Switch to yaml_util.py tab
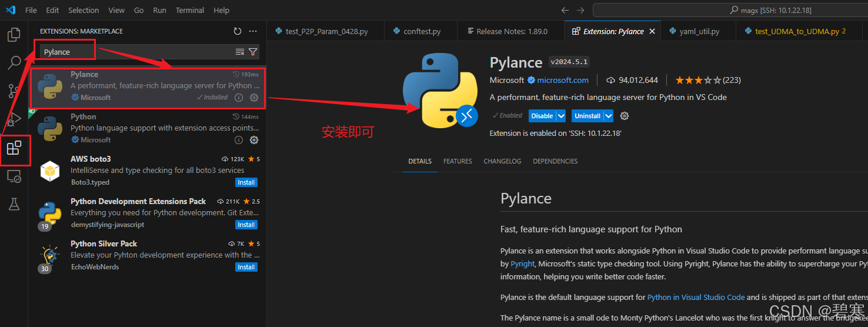 pyautogui.click(x=699, y=31)
